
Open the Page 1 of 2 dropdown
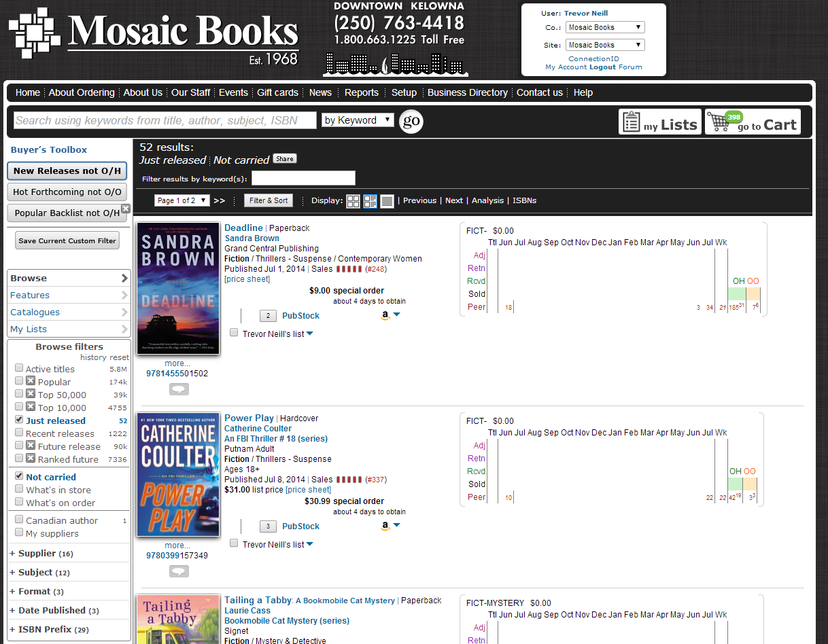pyautogui.click(x=182, y=200)
